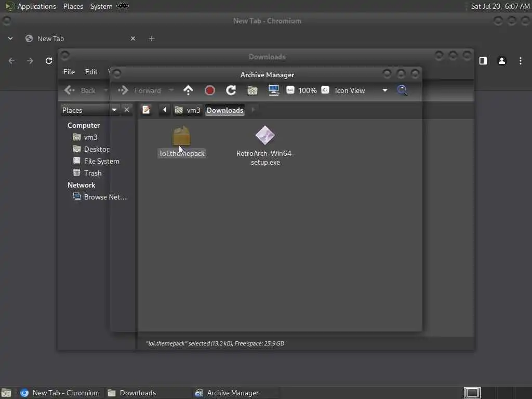This screenshot has width=532, height=399.
Task: Go back in Downloads file manager
Action: [x=80, y=90]
